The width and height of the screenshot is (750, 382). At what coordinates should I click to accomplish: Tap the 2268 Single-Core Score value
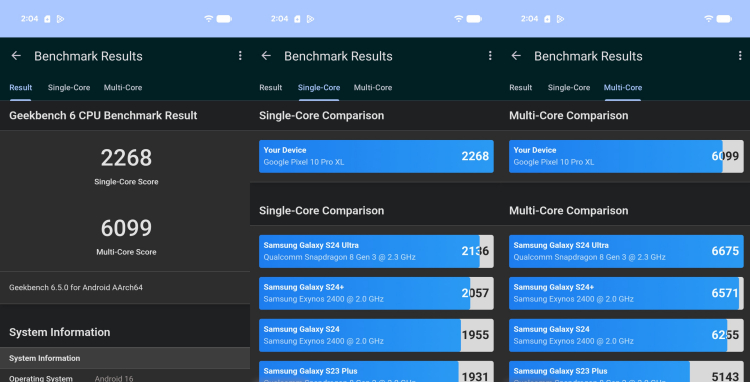tap(126, 158)
